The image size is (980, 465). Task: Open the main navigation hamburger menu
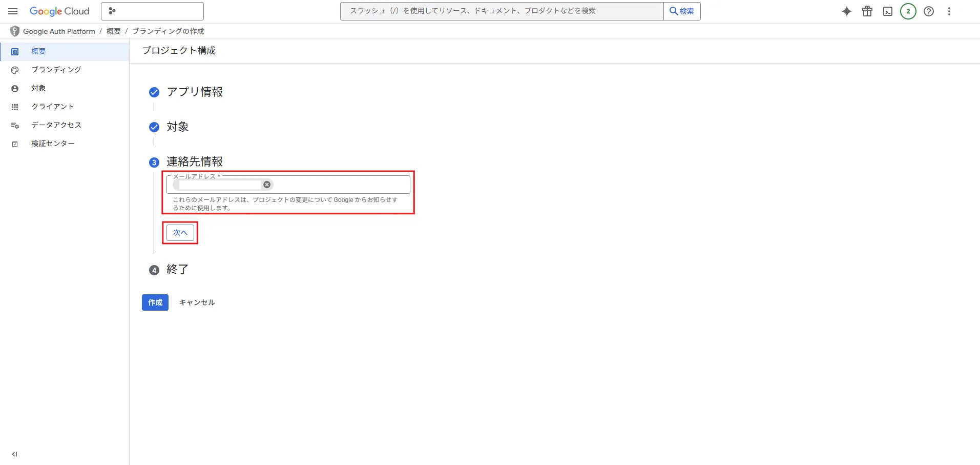click(x=13, y=11)
